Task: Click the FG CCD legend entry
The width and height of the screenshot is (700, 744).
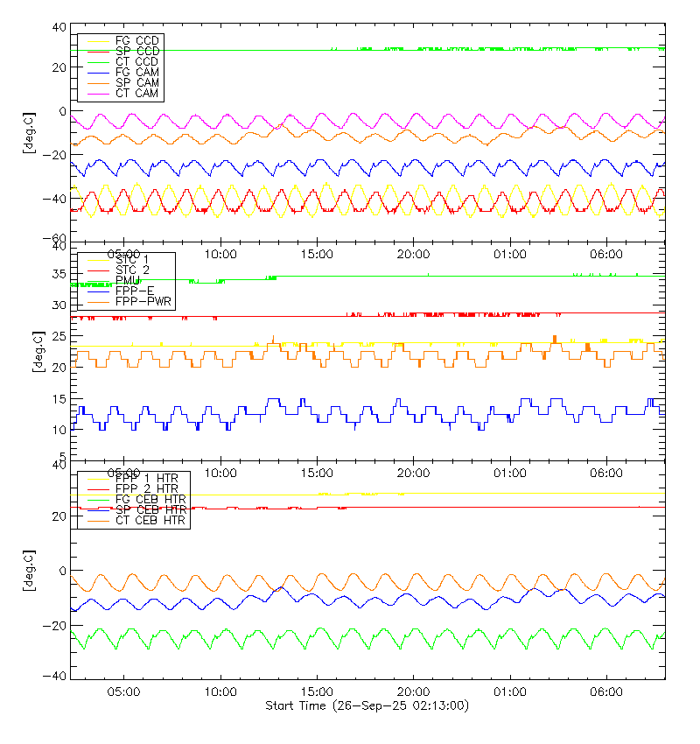Action: tap(136, 41)
